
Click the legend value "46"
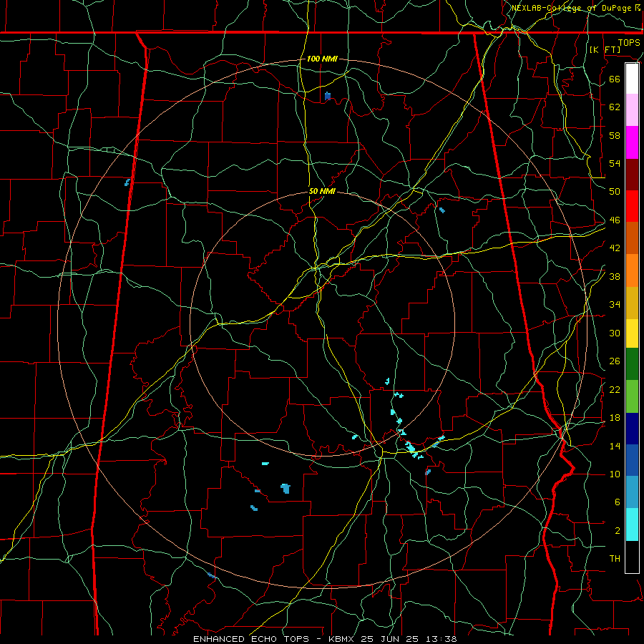(x=615, y=220)
